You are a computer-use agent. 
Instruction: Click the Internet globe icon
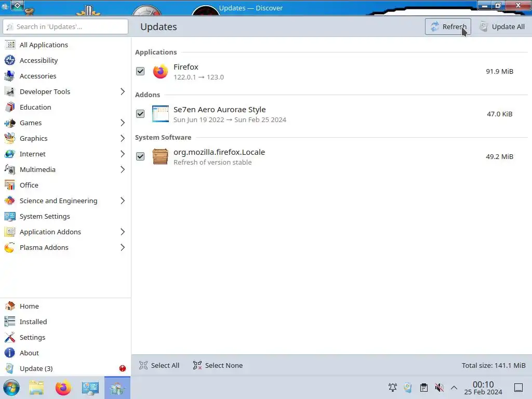(x=10, y=154)
